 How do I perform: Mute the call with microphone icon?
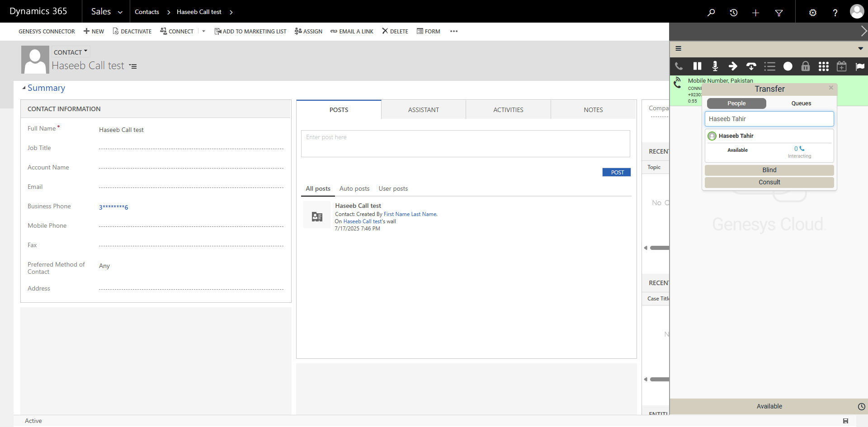[x=715, y=66]
